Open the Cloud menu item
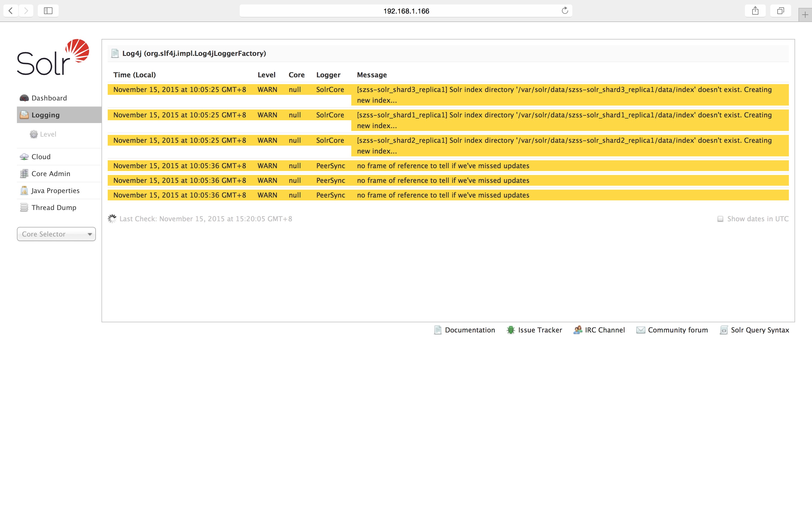This screenshot has height=508, width=812. 59,157
